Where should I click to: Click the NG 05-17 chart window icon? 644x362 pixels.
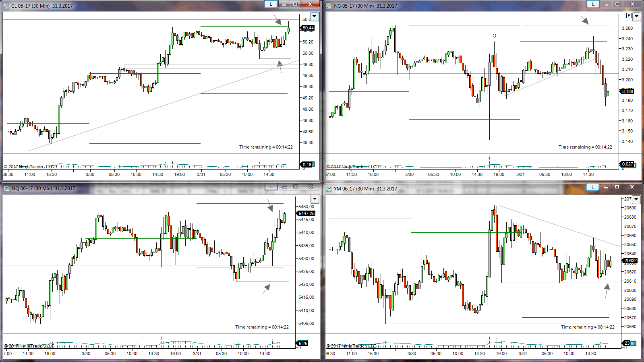tap(329, 6)
